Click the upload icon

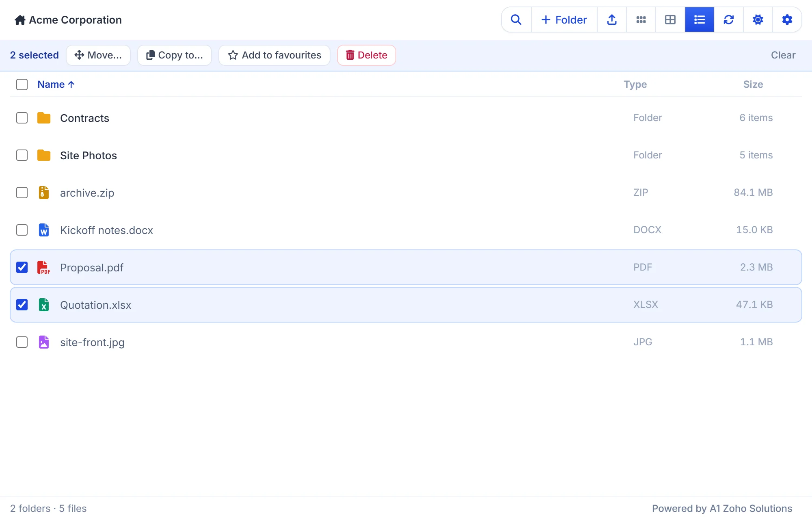[612, 19]
